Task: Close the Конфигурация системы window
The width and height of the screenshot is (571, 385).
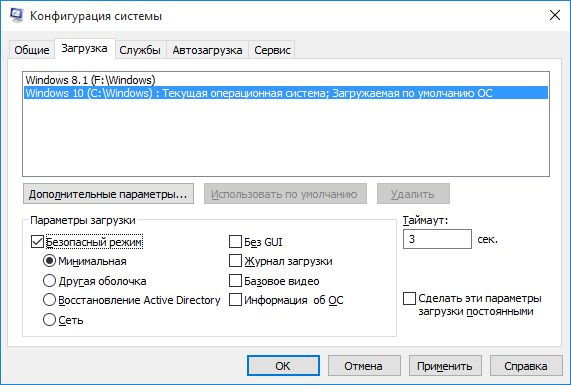Action: click(x=555, y=15)
